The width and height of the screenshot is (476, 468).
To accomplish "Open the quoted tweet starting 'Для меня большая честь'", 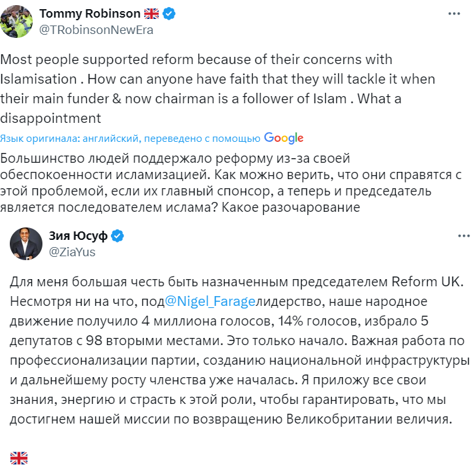I will coord(239,350).
